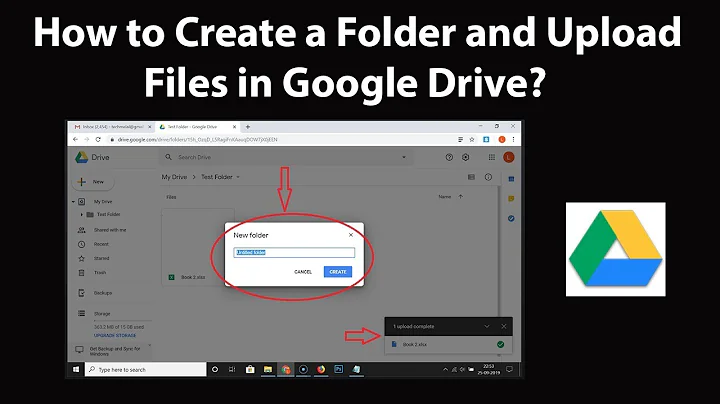The width and height of the screenshot is (720, 404).
Task: Show details with the info icon
Action: click(x=488, y=177)
